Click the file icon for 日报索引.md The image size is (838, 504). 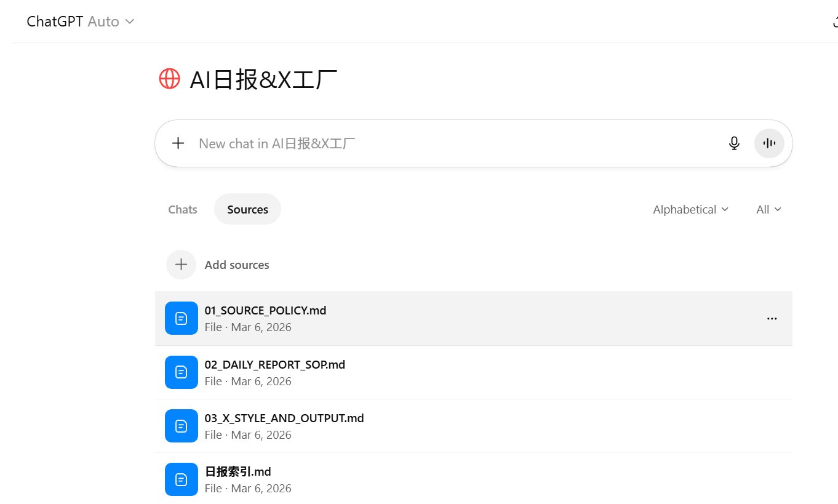(x=182, y=479)
